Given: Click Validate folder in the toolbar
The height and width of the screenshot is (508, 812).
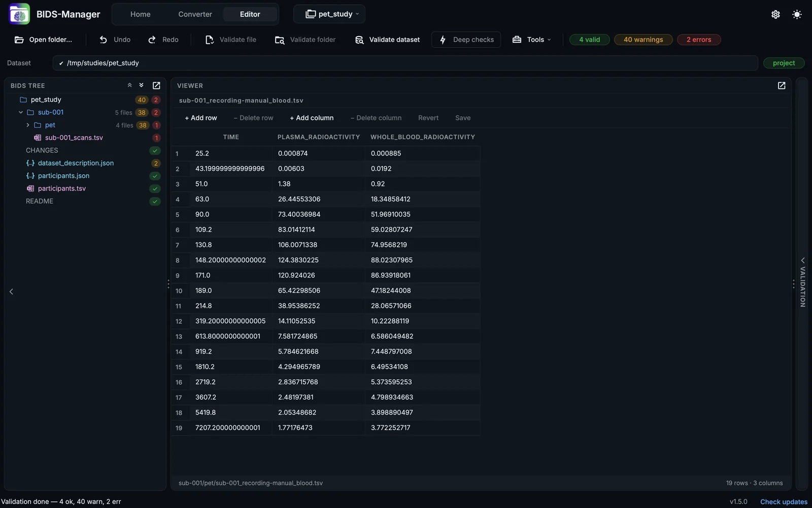Looking at the screenshot, I should tap(305, 40).
